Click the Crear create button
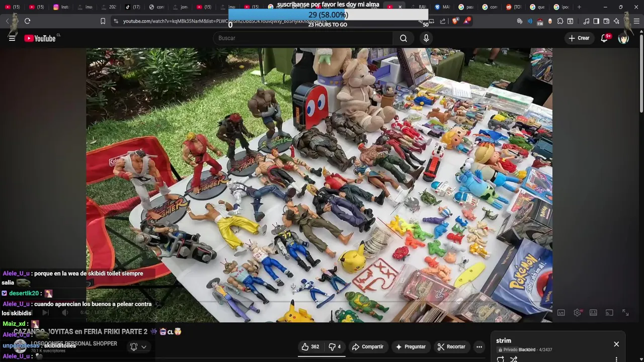The image size is (644, 362). pyautogui.click(x=579, y=38)
